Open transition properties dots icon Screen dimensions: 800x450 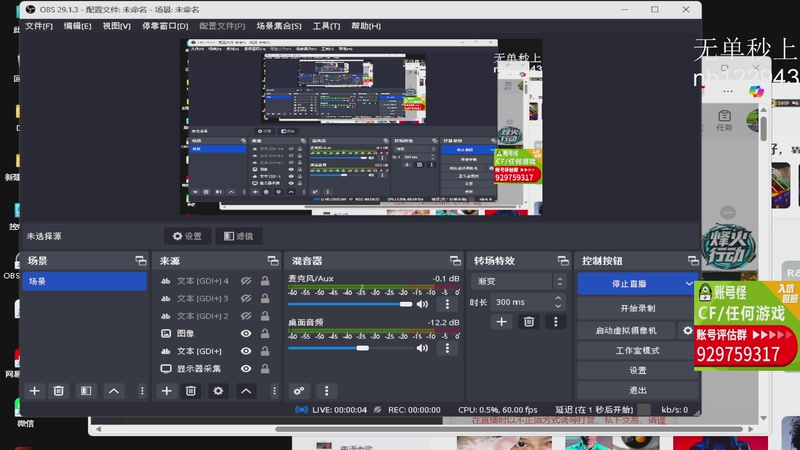click(x=556, y=321)
